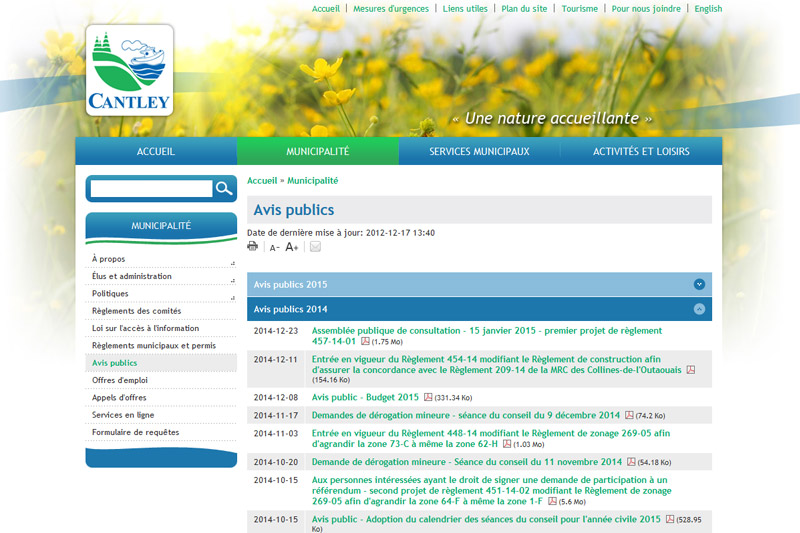Switch site language to English
800x533 pixels.
pyautogui.click(x=708, y=9)
